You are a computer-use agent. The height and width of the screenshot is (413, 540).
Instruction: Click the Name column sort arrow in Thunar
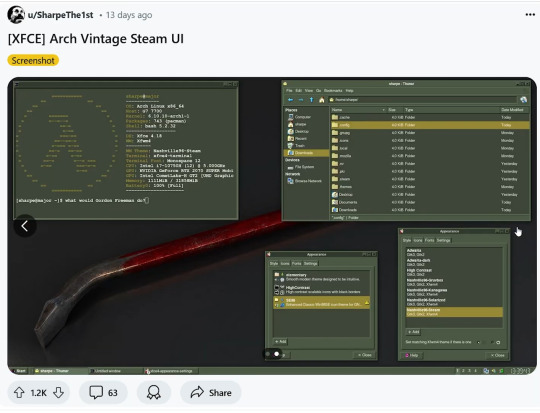384,110
